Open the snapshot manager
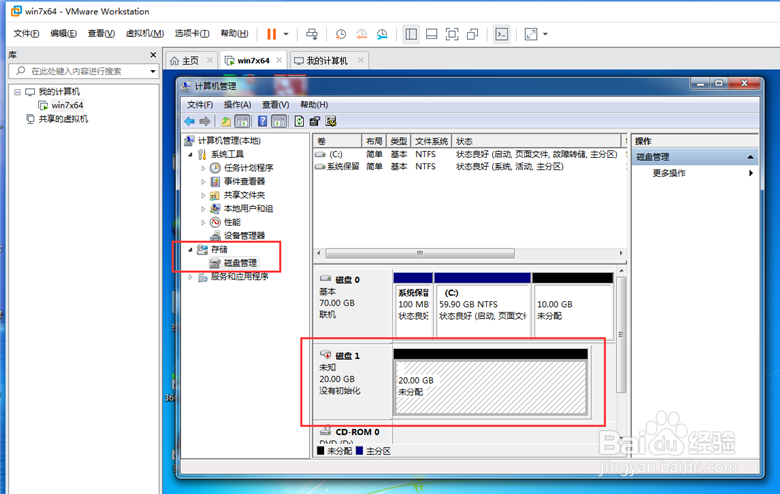The height and width of the screenshot is (494, 780). click(x=382, y=34)
